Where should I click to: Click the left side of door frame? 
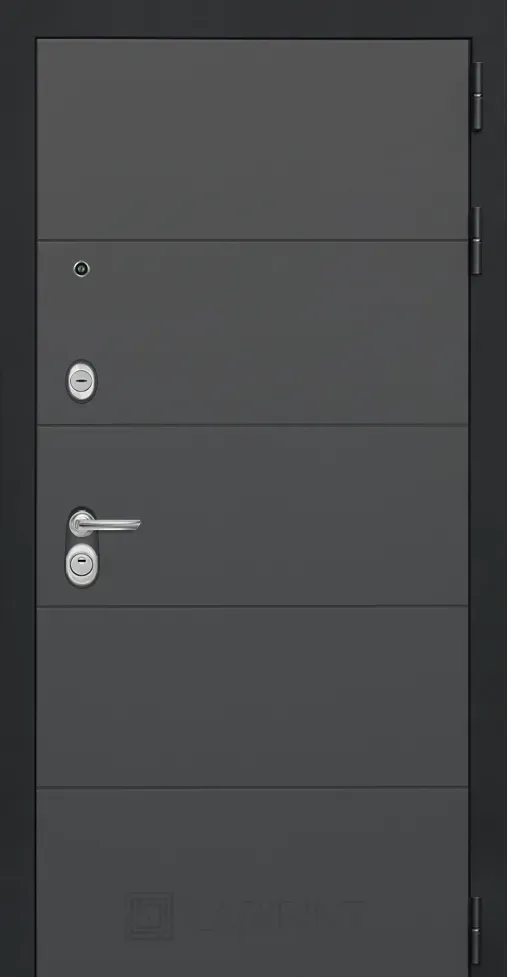point(17,498)
